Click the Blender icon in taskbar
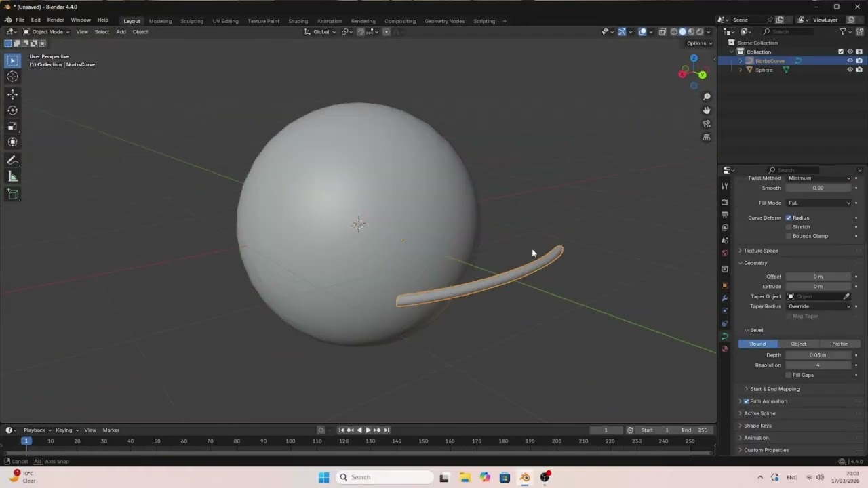The height and width of the screenshot is (488, 868). click(525, 477)
